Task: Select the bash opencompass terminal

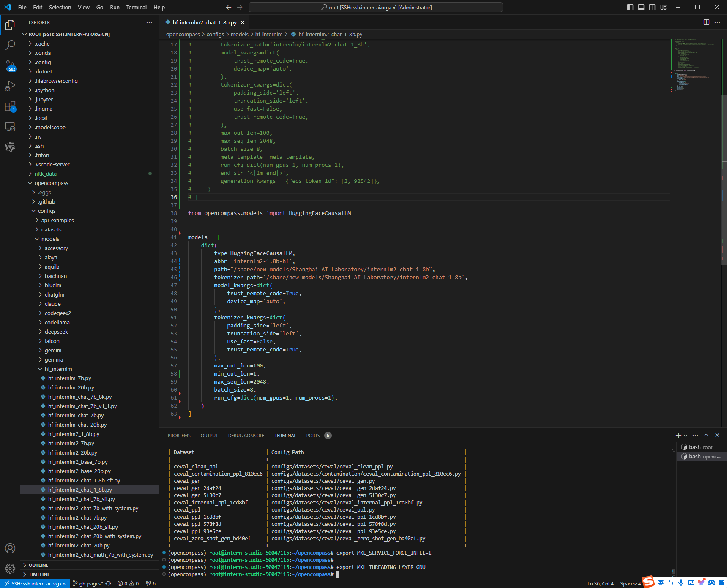Action: coord(701,456)
